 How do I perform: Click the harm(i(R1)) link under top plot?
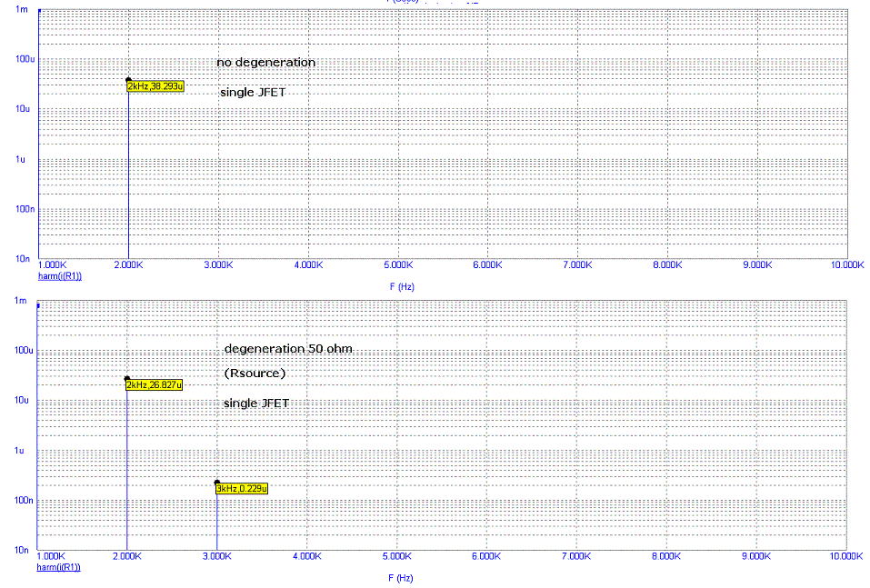pos(60,276)
